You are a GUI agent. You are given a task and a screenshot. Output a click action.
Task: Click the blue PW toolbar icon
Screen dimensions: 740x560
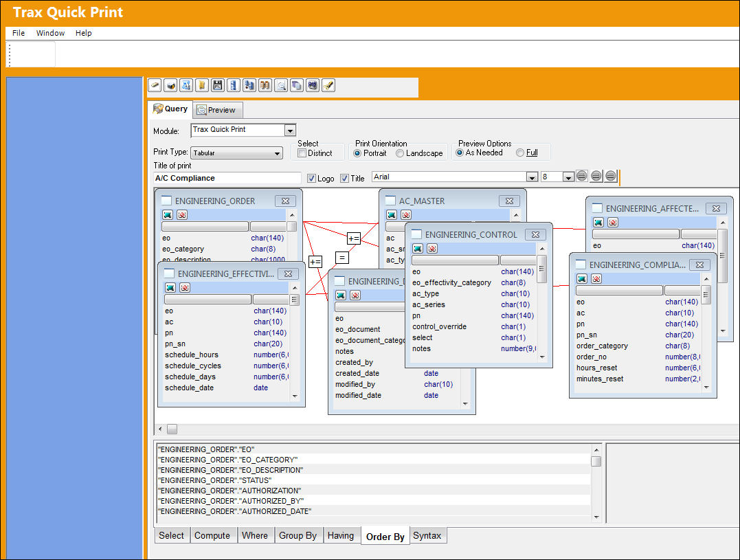[x=313, y=85]
